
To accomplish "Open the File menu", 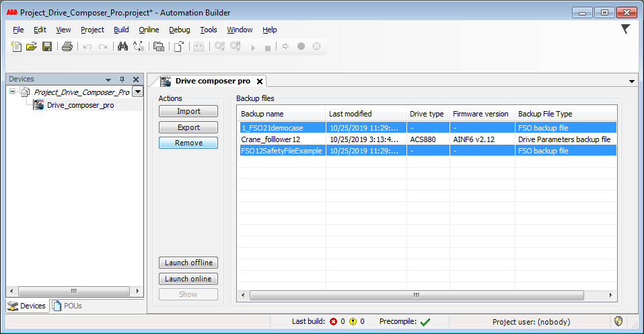I will tap(18, 30).
